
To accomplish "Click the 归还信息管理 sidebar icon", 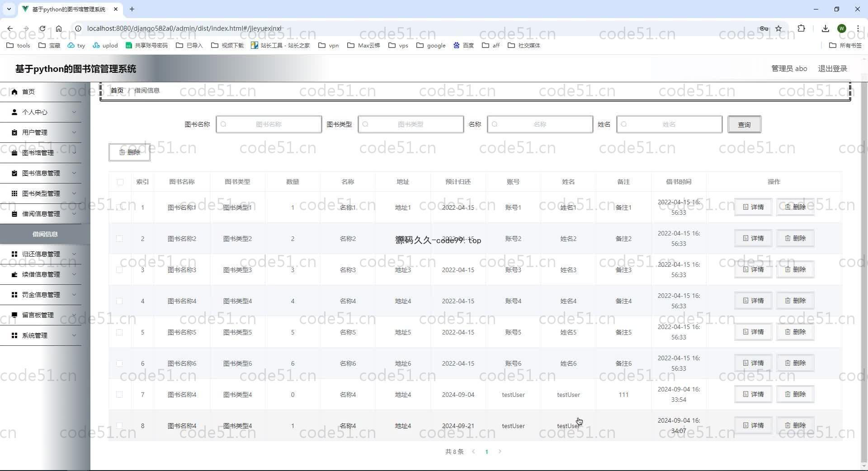I will (14, 254).
